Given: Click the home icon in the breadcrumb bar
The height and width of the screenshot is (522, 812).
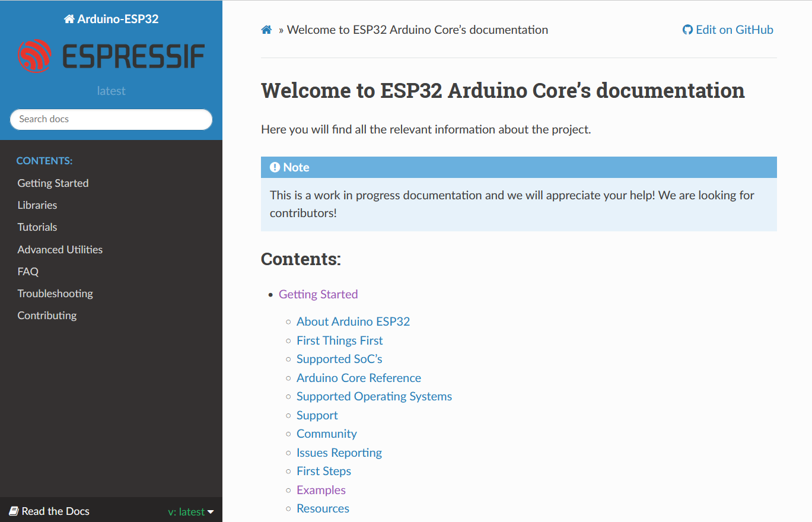Looking at the screenshot, I should coord(266,28).
